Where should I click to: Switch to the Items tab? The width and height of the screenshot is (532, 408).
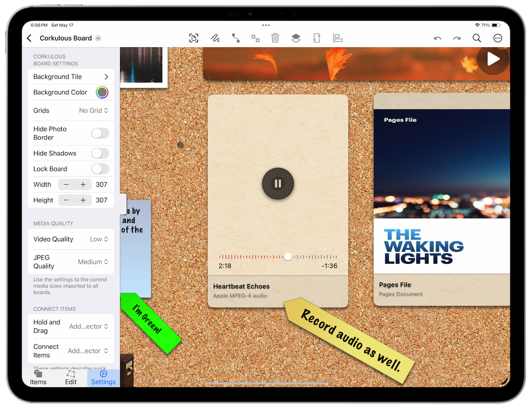(38, 378)
